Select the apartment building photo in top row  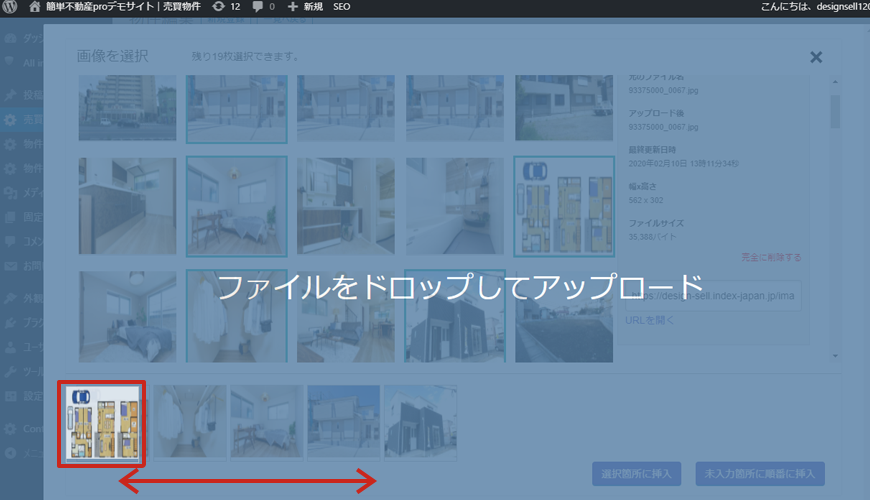coord(127,108)
